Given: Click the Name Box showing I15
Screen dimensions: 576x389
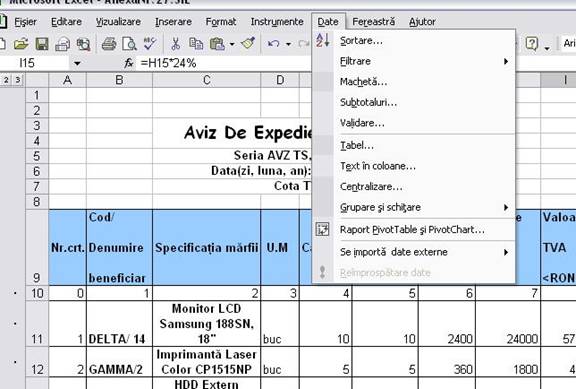Looking at the screenshot, I should [x=35, y=63].
